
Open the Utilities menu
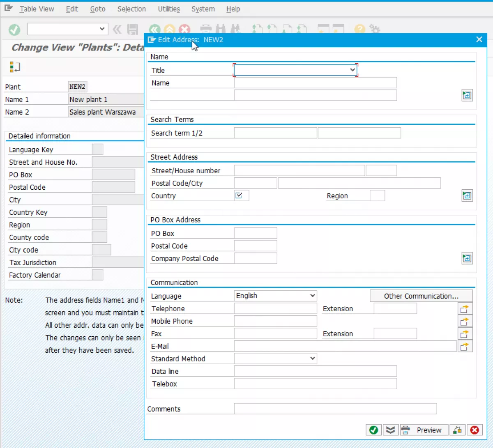(169, 9)
